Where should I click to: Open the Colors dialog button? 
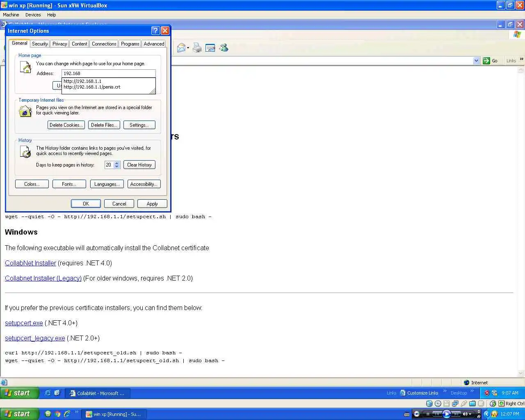point(32,184)
